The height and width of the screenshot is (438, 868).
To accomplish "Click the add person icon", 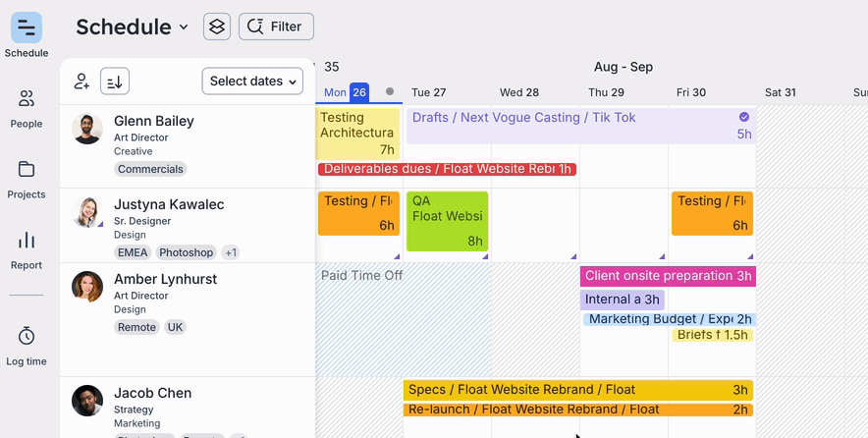I will point(82,82).
